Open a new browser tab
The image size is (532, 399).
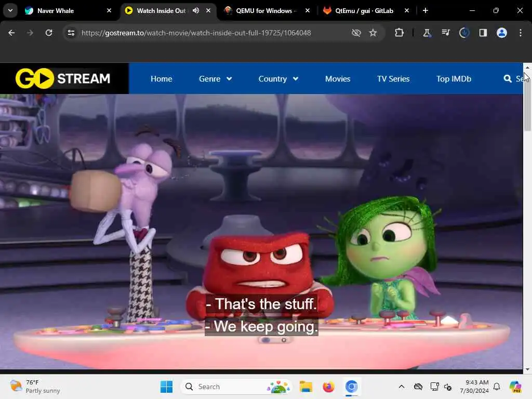425,10
